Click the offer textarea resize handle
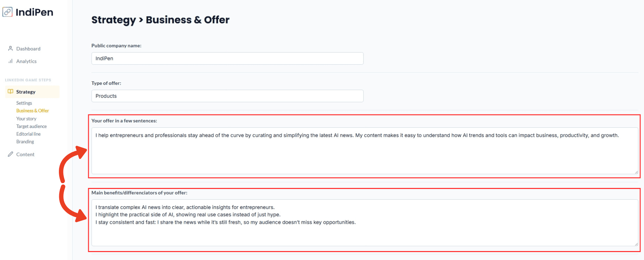 (636, 172)
